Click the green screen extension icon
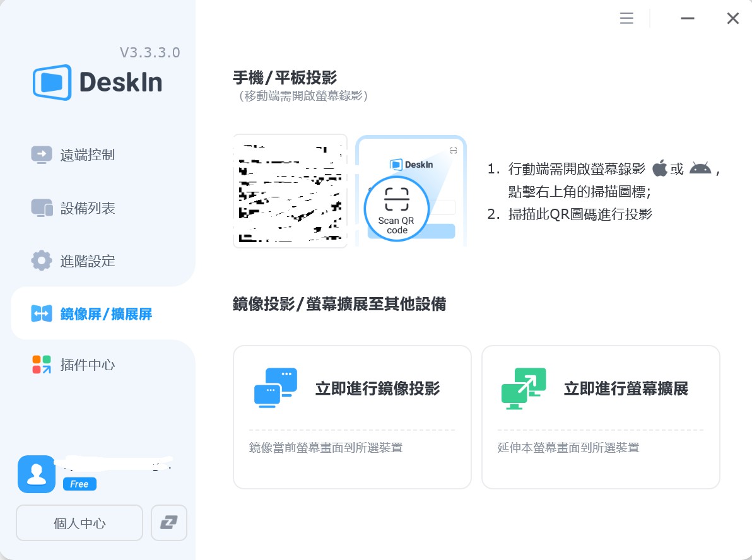 point(524,388)
